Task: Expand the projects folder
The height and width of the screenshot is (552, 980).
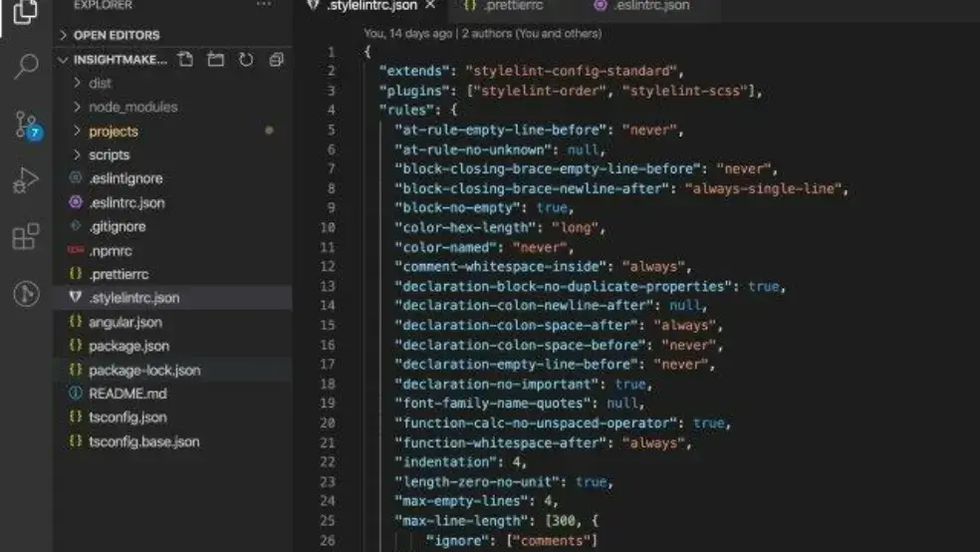Action: (113, 131)
